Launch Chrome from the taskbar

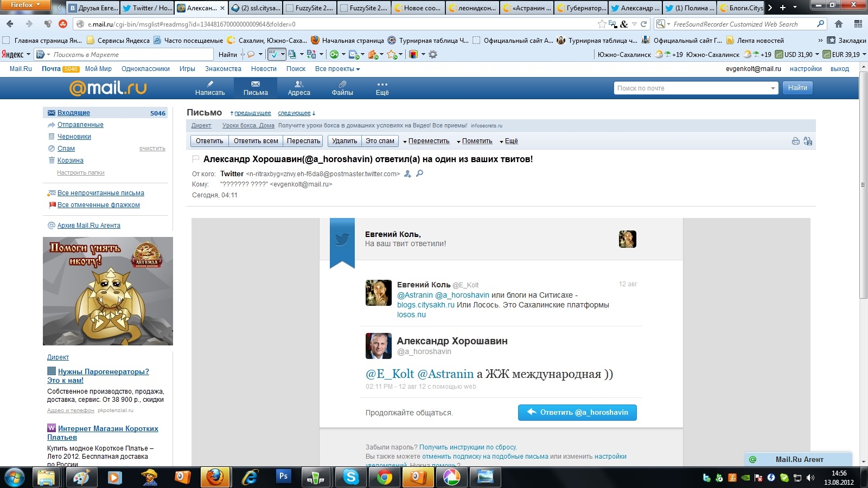tap(385, 477)
